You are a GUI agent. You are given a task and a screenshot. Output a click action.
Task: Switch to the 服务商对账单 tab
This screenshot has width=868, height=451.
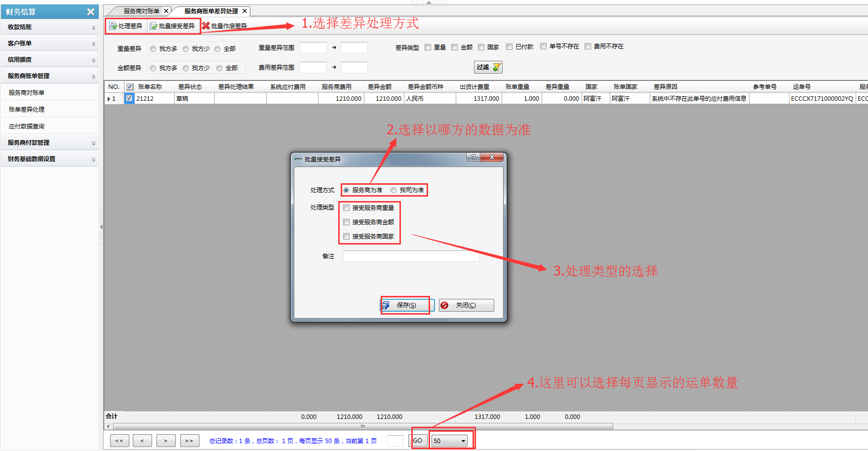pyautogui.click(x=141, y=11)
